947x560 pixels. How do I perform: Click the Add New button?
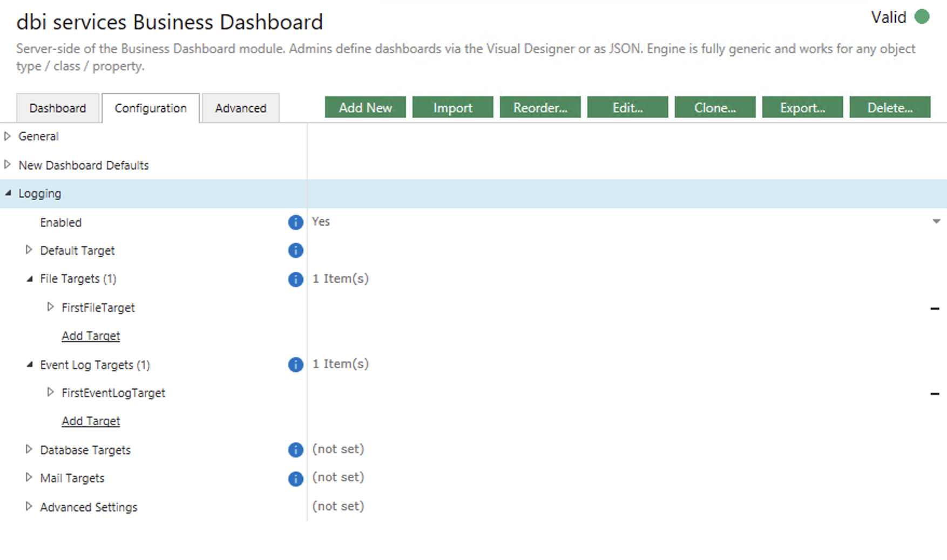366,107
